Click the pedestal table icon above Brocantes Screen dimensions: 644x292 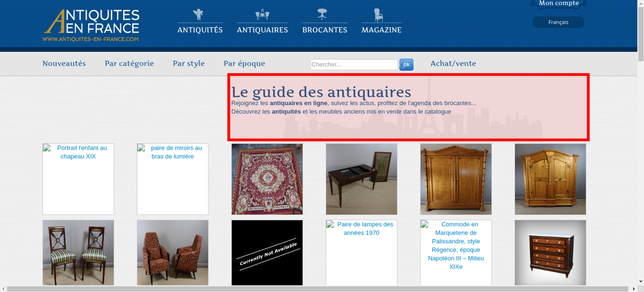322,14
